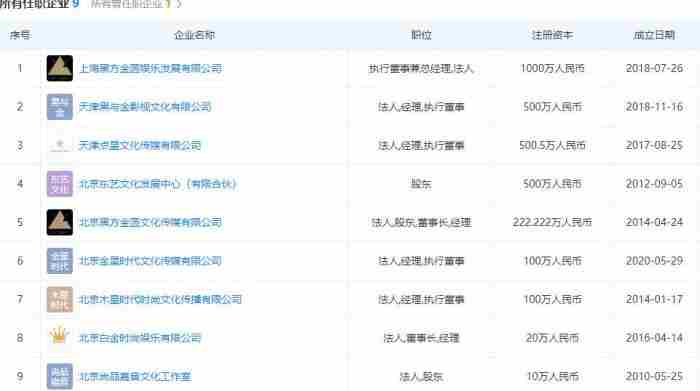This screenshot has height=391, width=700.
Task: Click the purple company logo in row 4
Action: [60, 184]
